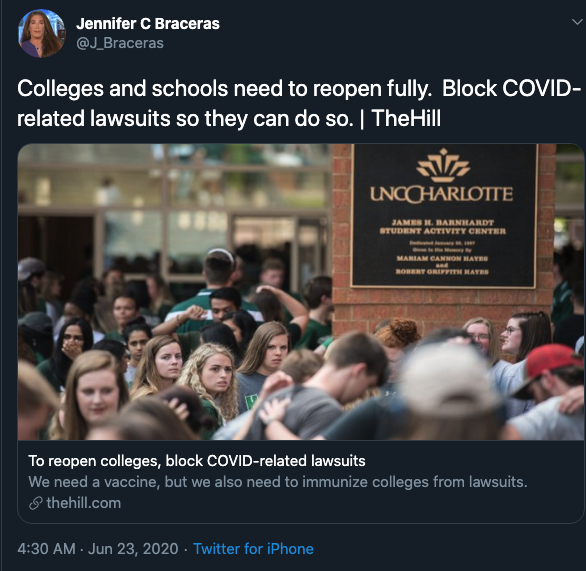Screen dimensions: 586x571
Task: Select the tweet text about colleges reopening
Action: (299, 104)
